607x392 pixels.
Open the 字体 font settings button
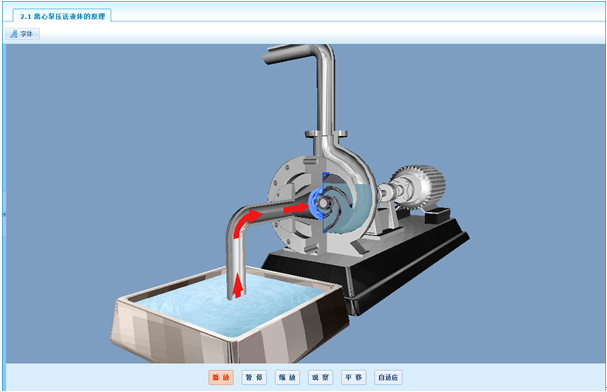(22, 34)
